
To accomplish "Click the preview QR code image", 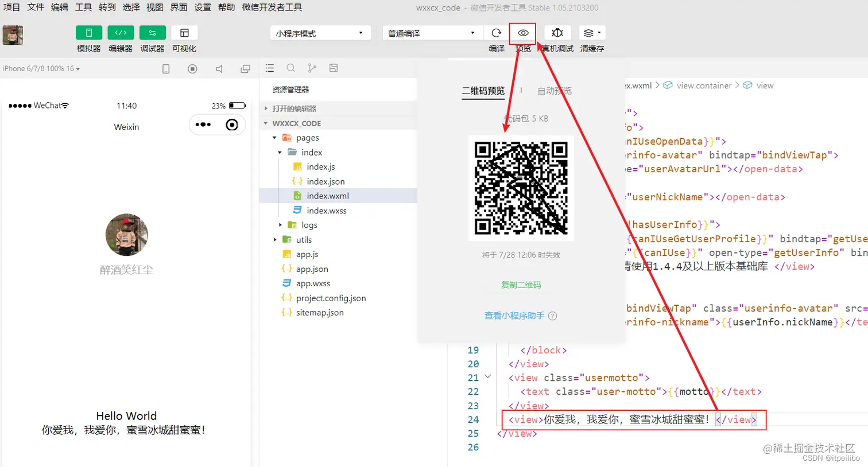I will tap(521, 188).
